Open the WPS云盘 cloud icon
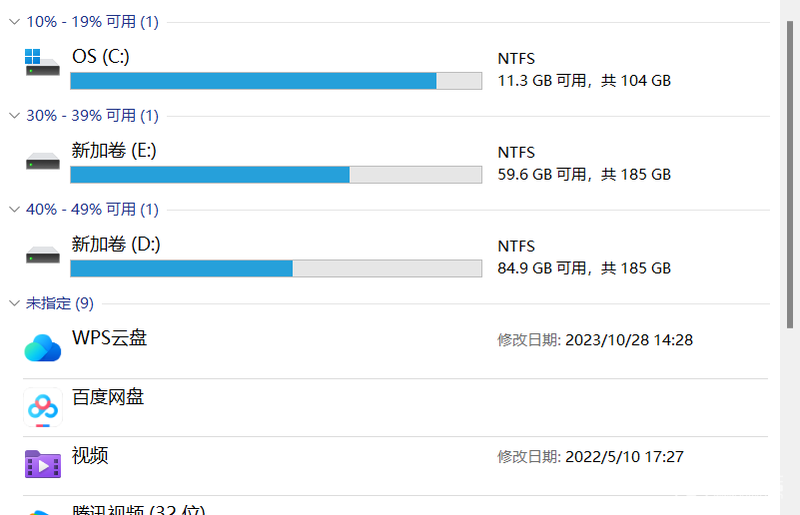Viewport: 800px width, 515px height. (42, 348)
